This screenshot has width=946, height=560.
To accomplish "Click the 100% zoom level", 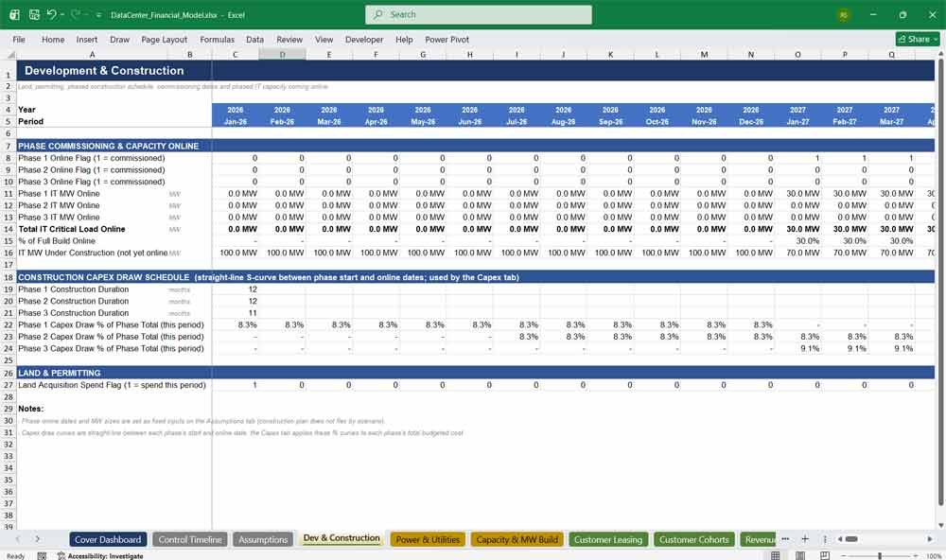I will pyautogui.click(x=934, y=556).
